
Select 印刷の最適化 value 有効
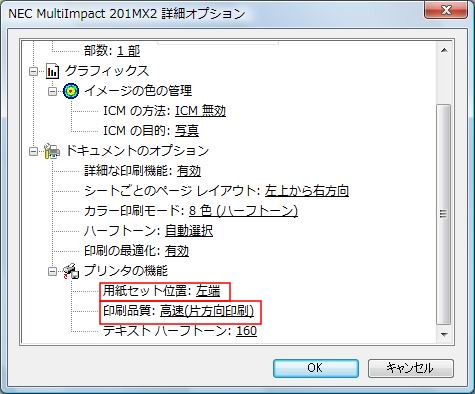coord(177,251)
